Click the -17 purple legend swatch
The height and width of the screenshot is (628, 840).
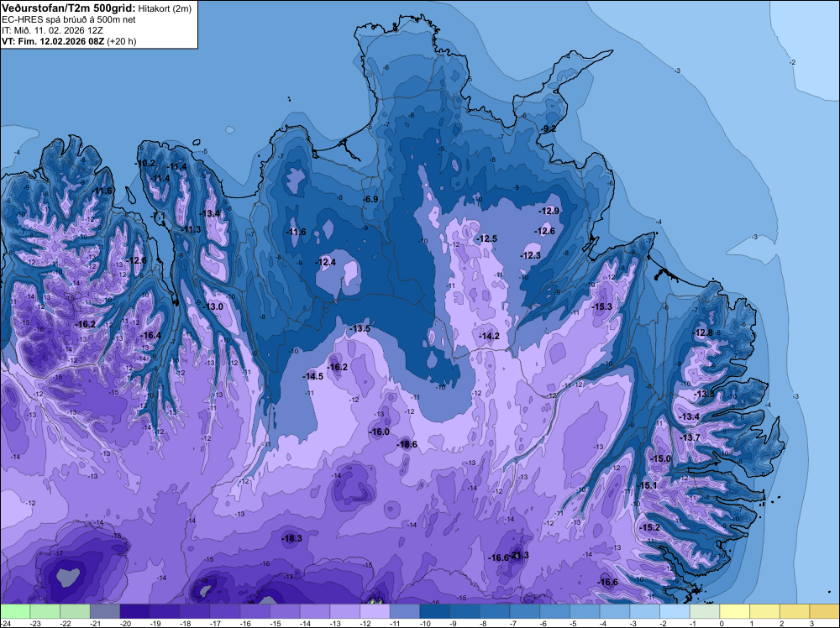(x=225, y=611)
